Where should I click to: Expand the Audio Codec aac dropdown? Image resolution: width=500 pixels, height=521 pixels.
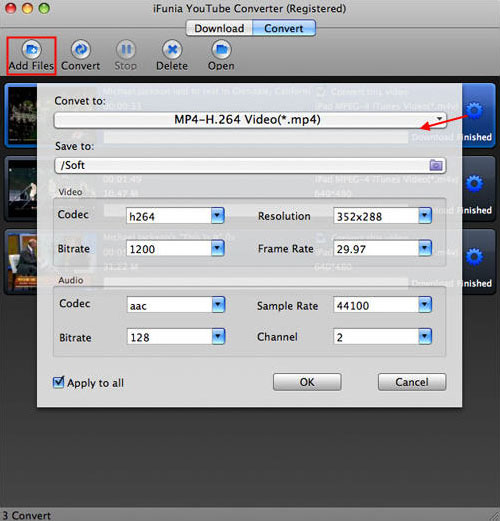coord(218,305)
